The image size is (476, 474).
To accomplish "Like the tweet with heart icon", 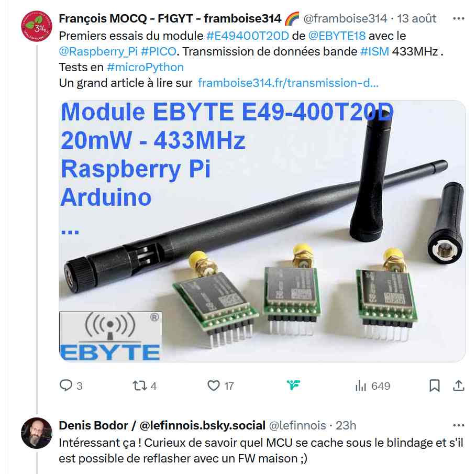I will [214, 385].
